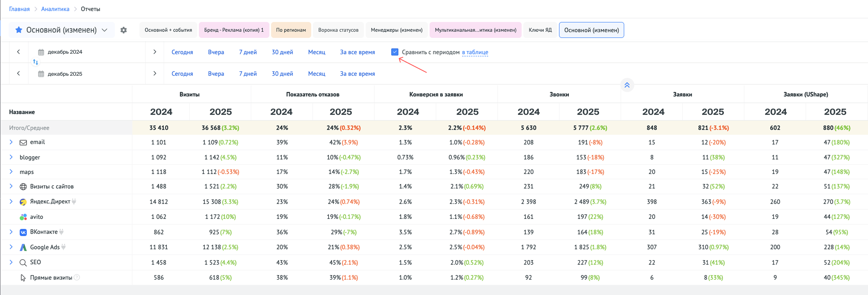Image resolution: width=868 pixels, height=295 pixels.
Task: Click the Google Ads logo icon
Action: click(x=23, y=247)
